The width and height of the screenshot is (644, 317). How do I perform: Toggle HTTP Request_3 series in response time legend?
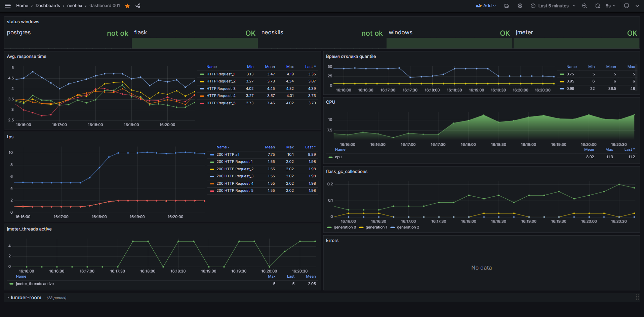pyautogui.click(x=221, y=89)
